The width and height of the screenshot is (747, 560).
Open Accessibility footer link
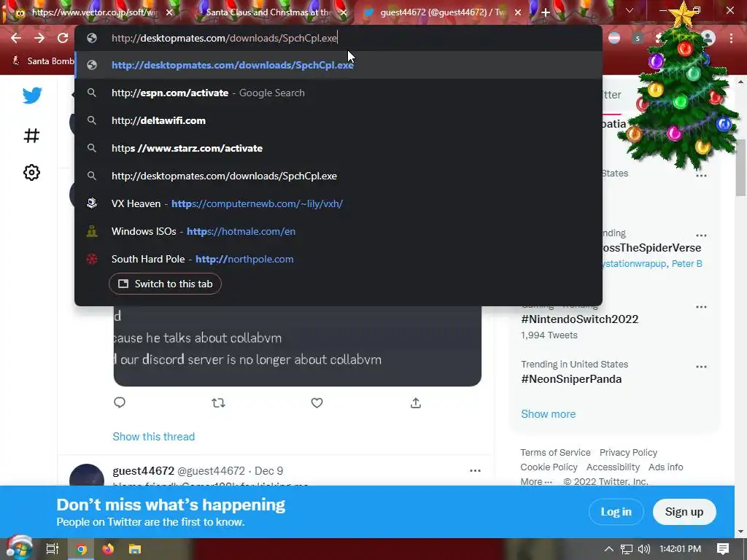613,467
